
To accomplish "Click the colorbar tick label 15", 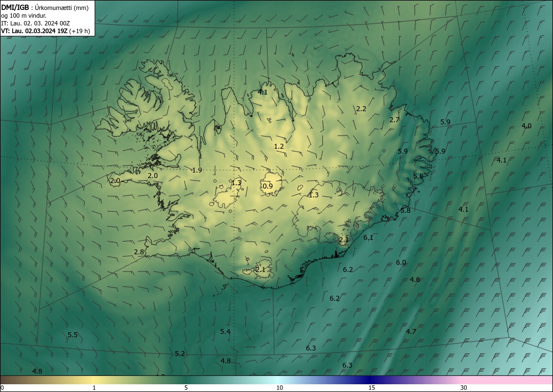I will tap(372, 388).
